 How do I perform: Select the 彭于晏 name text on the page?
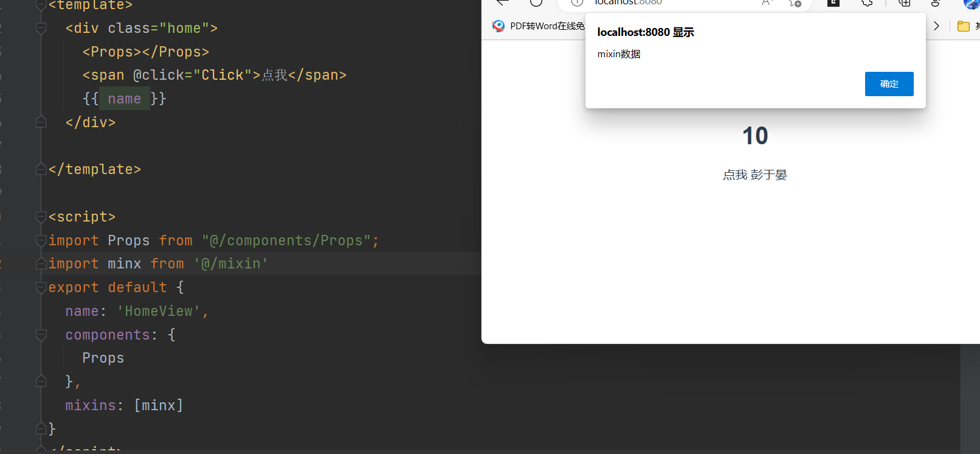768,175
